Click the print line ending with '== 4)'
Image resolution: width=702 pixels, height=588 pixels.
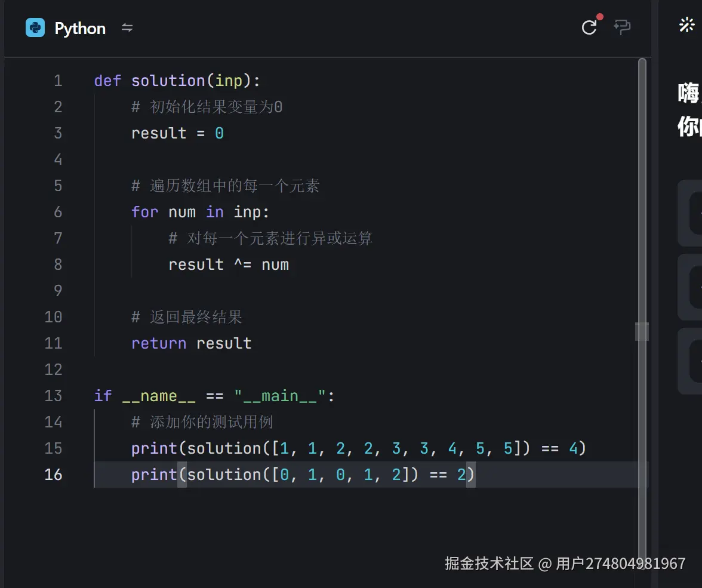point(359,448)
